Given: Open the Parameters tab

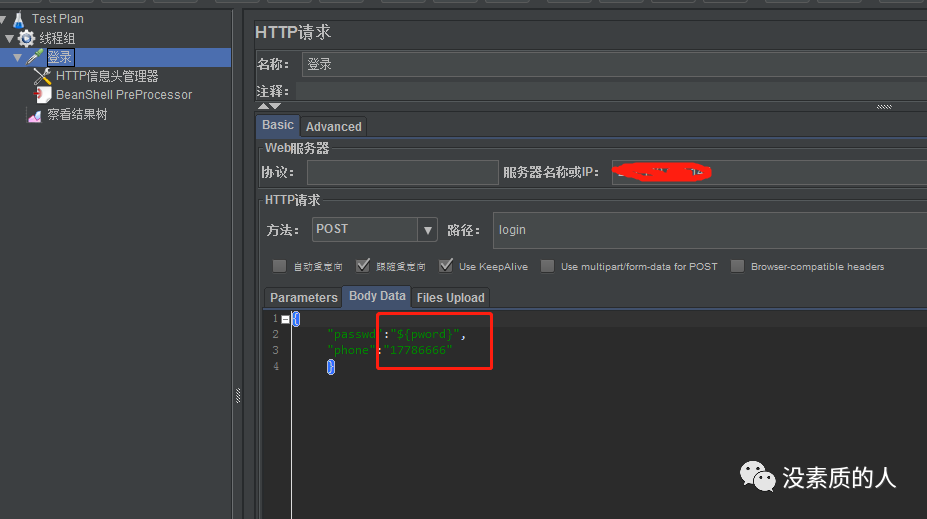Looking at the screenshot, I should (x=303, y=297).
